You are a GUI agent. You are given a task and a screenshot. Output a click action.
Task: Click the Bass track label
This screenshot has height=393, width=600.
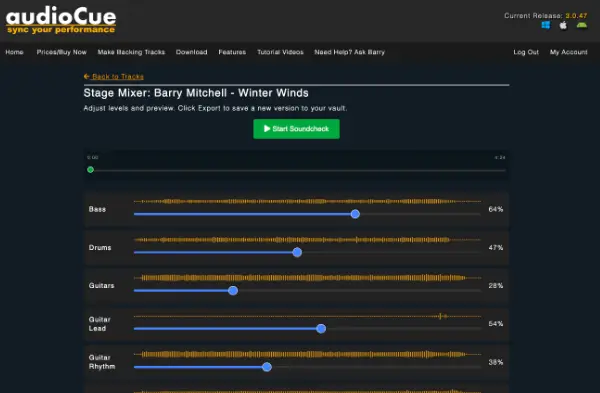click(x=97, y=209)
